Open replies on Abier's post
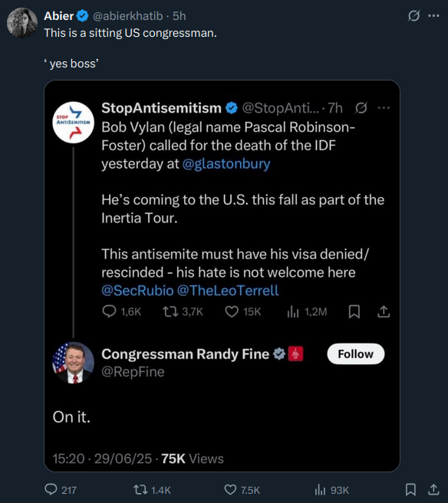 tap(61, 489)
